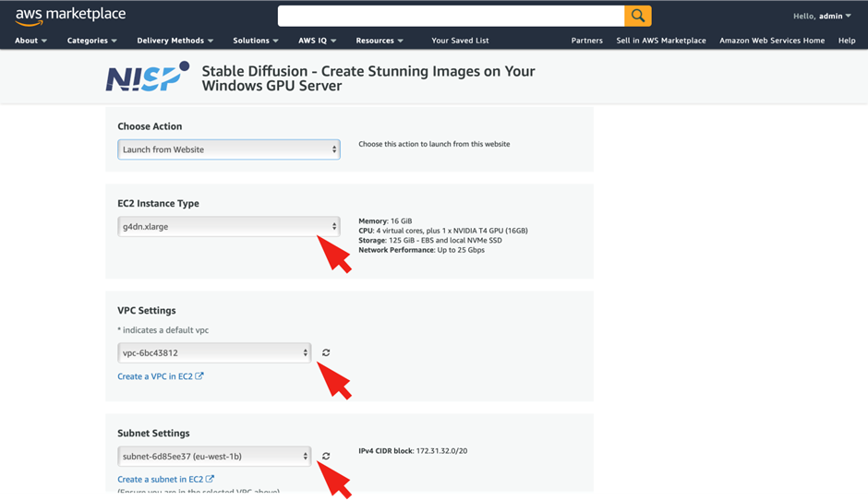868x500 pixels.
Task: Click the orange search magnifier button
Action: click(638, 16)
